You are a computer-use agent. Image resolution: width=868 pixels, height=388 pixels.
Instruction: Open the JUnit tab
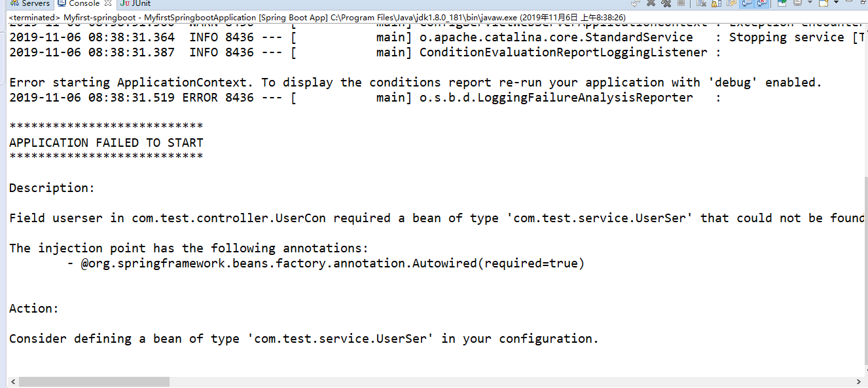(136, 3)
